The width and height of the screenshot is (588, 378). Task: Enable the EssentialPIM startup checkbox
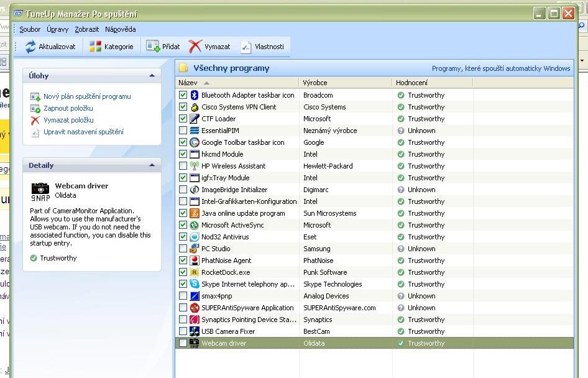(183, 131)
